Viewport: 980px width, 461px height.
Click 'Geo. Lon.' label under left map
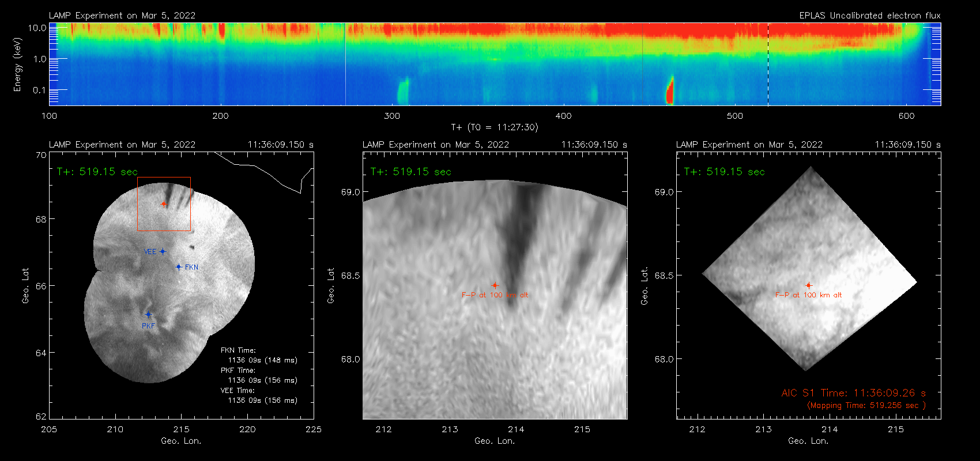coord(181,441)
